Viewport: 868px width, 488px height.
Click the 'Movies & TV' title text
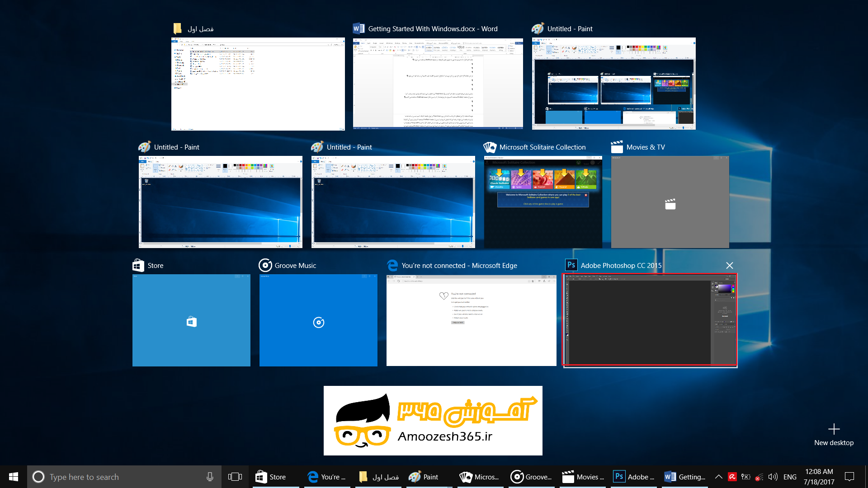point(646,147)
